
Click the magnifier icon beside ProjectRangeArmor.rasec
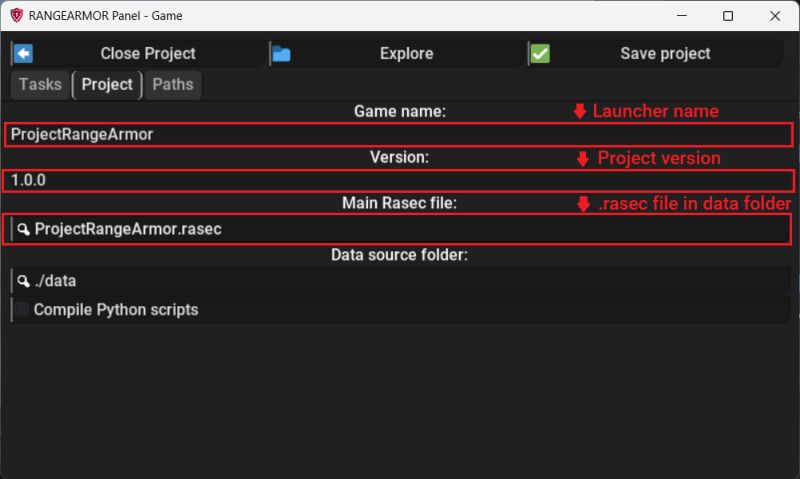23,229
